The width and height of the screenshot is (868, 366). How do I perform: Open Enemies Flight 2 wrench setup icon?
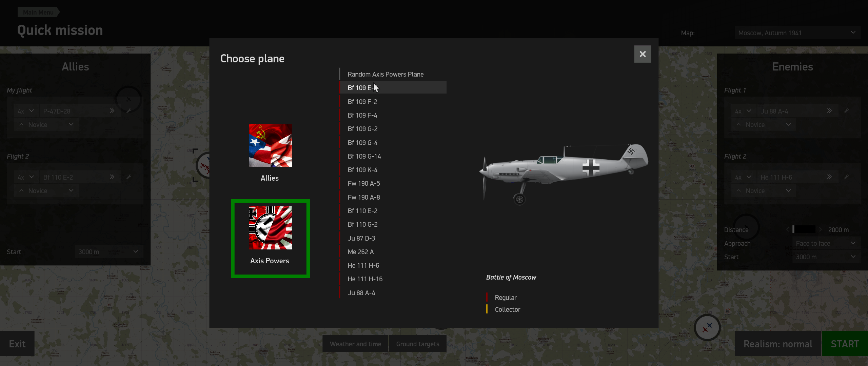click(846, 177)
